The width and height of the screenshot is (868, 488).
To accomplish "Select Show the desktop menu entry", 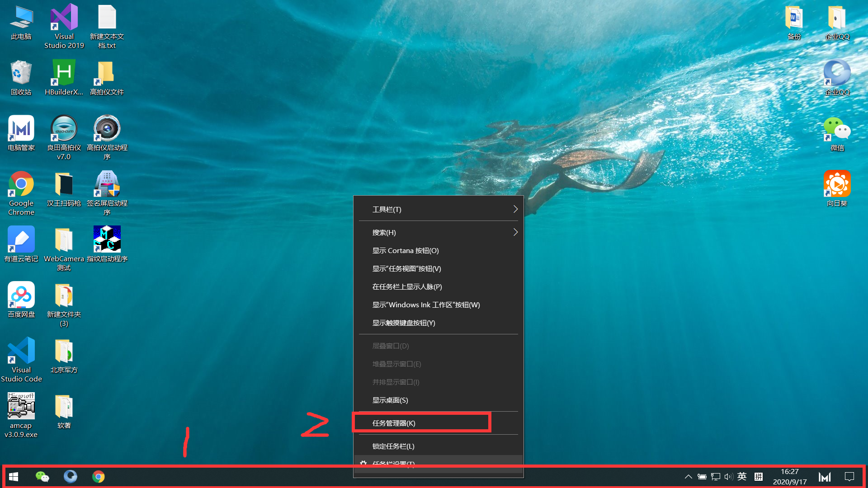I will pos(390,400).
